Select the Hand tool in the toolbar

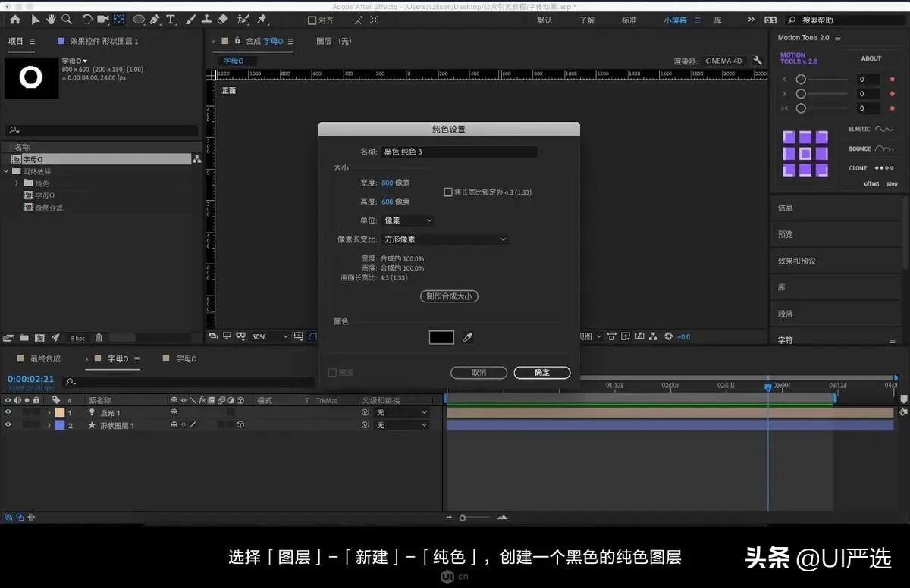pos(50,20)
